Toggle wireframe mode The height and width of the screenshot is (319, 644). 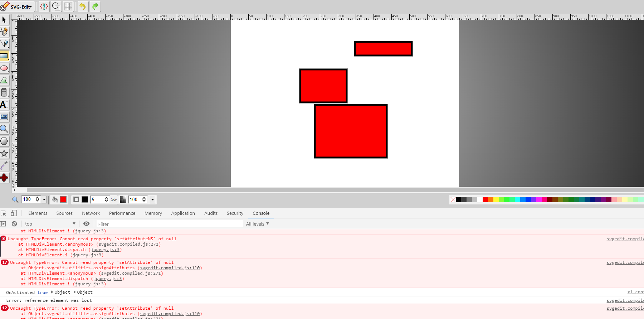56,6
